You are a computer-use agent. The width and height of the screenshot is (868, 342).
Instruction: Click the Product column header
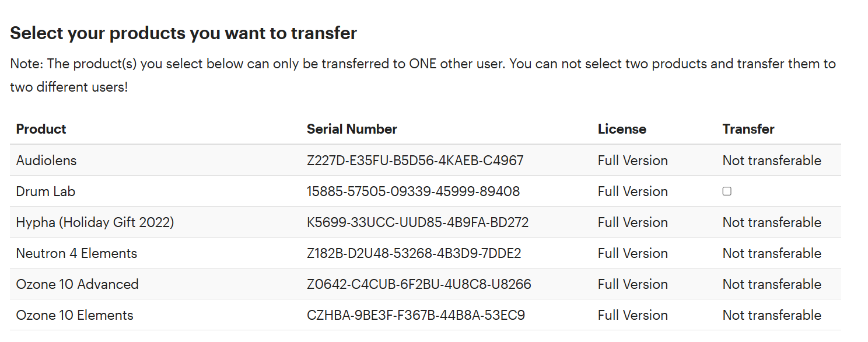coord(41,129)
